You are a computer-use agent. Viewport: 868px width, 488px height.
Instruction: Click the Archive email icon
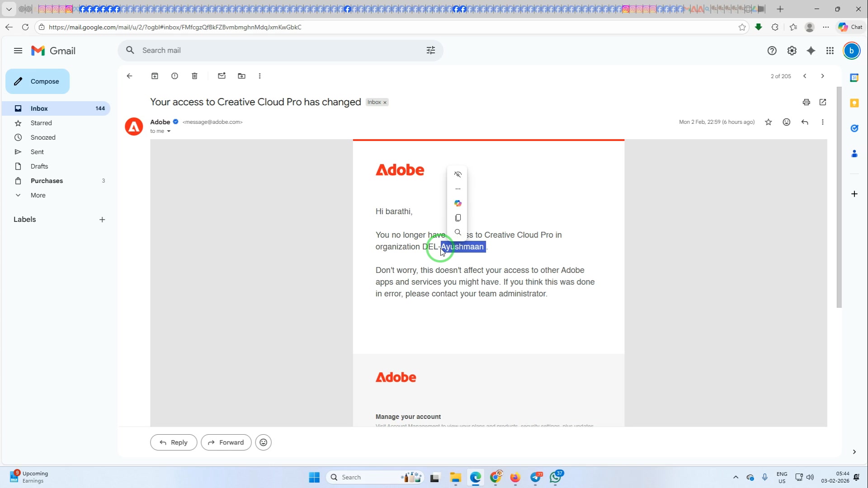tap(155, 76)
